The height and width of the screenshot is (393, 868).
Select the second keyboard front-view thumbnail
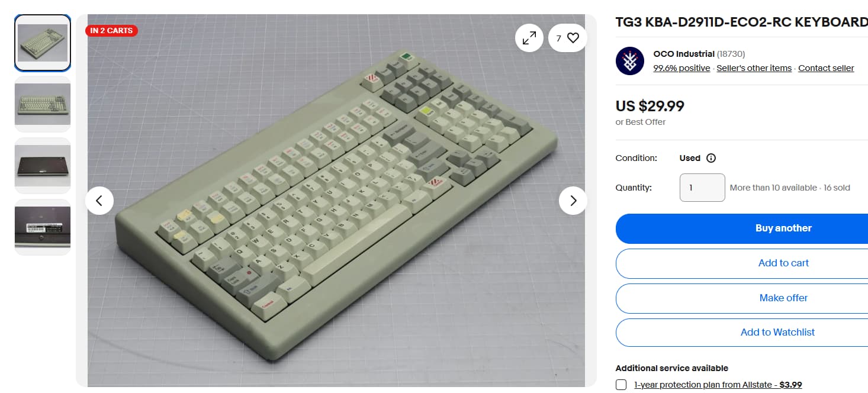[43, 104]
